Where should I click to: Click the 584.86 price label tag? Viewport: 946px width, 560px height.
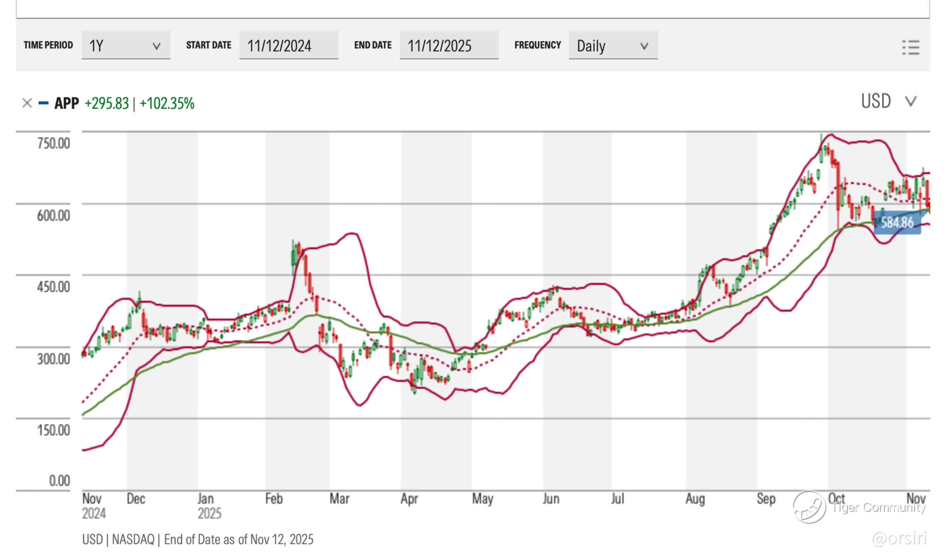(x=897, y=222)
